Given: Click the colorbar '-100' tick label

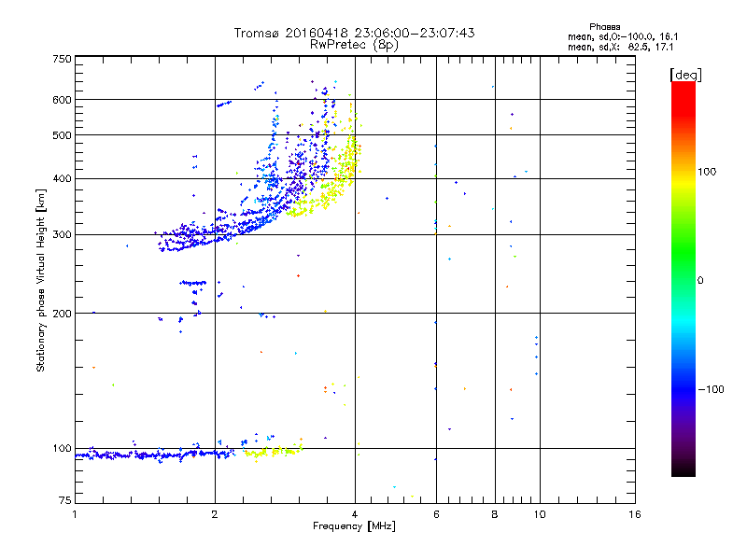Looking at the screenshot, I should [x=711, y=389].
